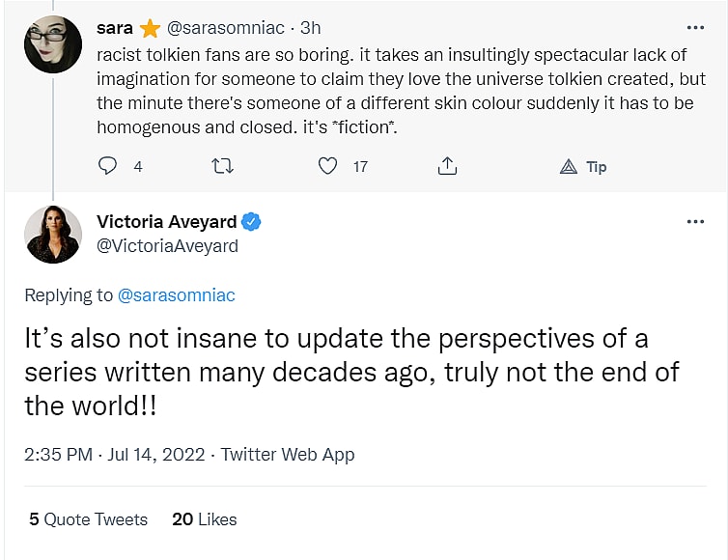Image resolution: width=728 pixels, height=560 pixels.
Task: Open sara's profile picture
Action: tap(52, 43)
